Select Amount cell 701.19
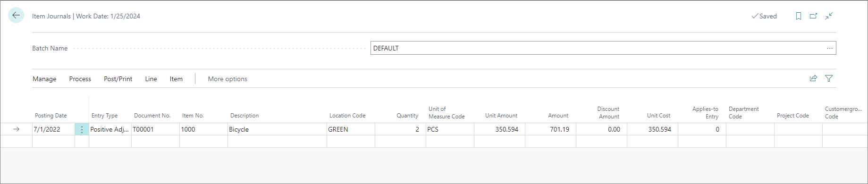 coord(550,129)
